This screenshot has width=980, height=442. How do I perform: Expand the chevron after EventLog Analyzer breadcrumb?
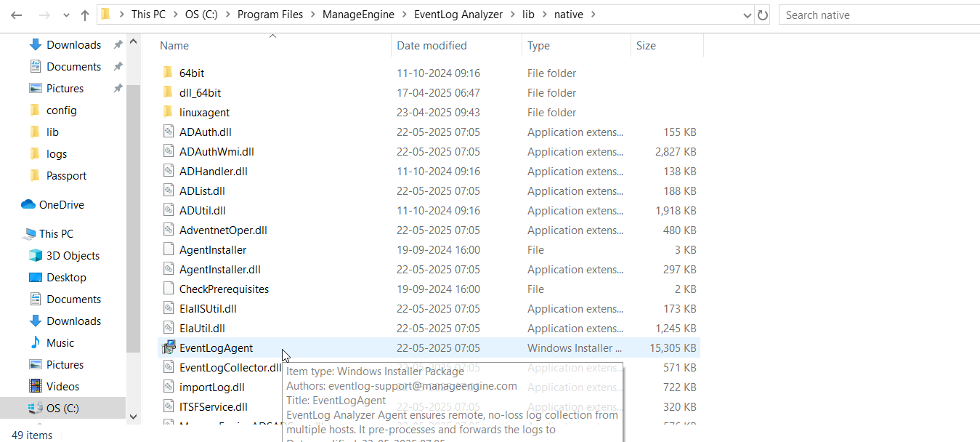[x=512, y=15]
